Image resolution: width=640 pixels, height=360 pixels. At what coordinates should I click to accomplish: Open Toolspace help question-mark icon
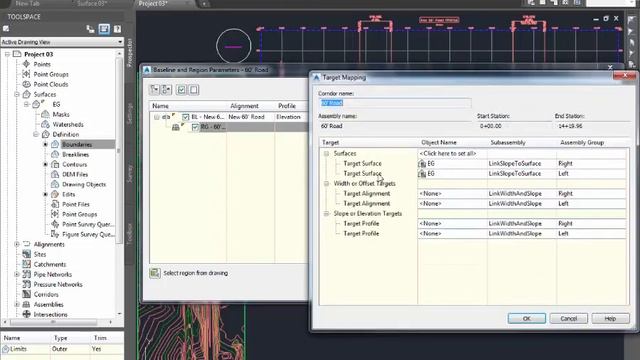click(x=117, y=29)
